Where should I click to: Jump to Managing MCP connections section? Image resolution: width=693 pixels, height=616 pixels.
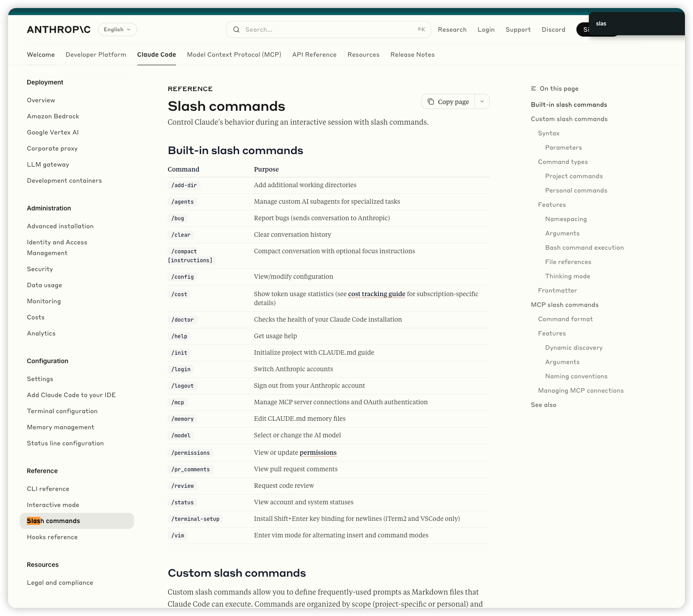pos(581,390)
